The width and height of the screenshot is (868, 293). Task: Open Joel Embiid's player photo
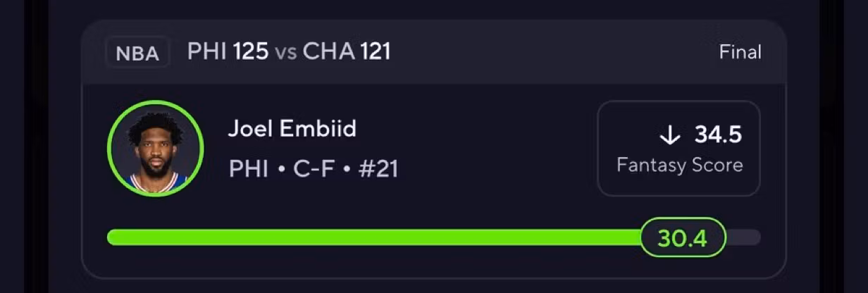(x=156, y=148)
